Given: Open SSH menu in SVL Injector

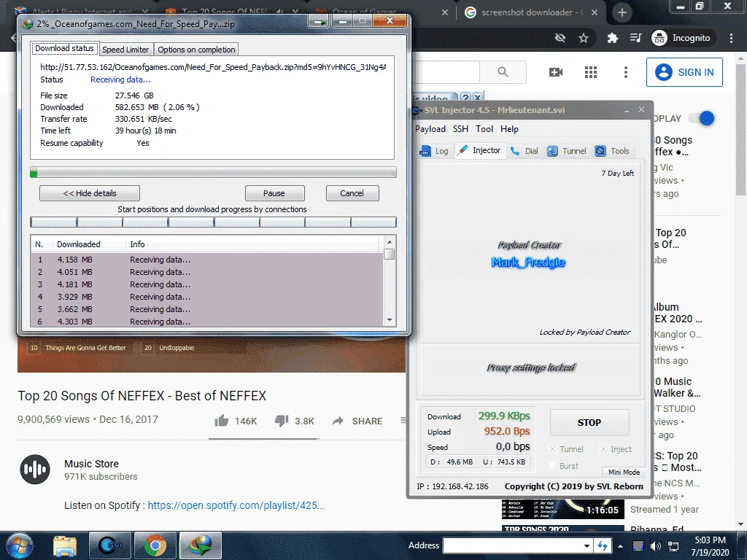Looking at the screenshot, I should click(x=460, y=129).
